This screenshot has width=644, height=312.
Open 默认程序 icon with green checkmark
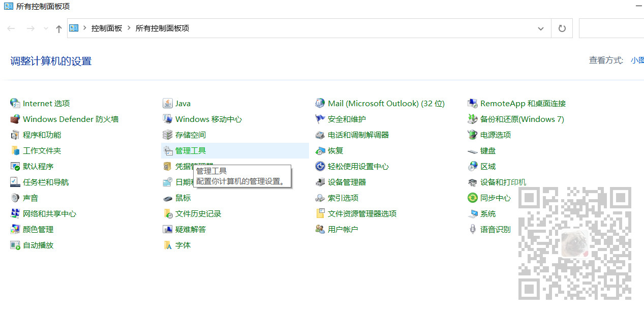(x=15, y=166)
